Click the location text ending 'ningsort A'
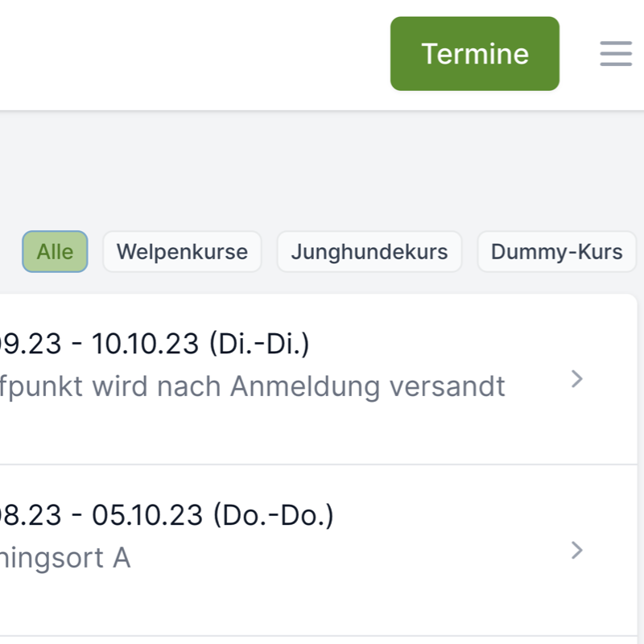The image size is (644, 644). pyautogui.click(x=65, y=558)
